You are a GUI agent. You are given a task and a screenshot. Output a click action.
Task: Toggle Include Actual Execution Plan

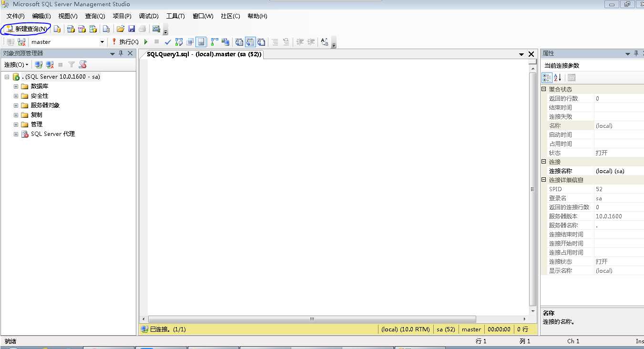pyautogui.click(x=215, y=42)
